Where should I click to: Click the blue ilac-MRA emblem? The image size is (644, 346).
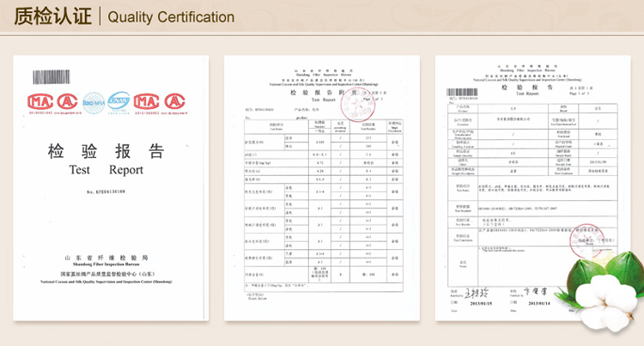click(x=93, y=101)
